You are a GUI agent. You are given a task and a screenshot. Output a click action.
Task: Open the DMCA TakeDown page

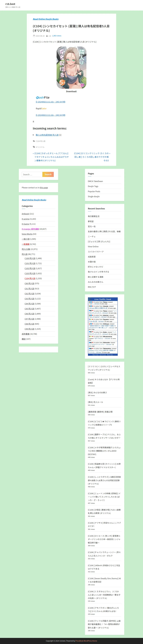point(95,181)
